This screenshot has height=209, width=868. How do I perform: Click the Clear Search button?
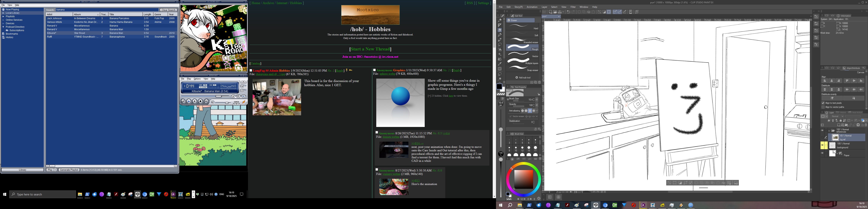point(168,10)
